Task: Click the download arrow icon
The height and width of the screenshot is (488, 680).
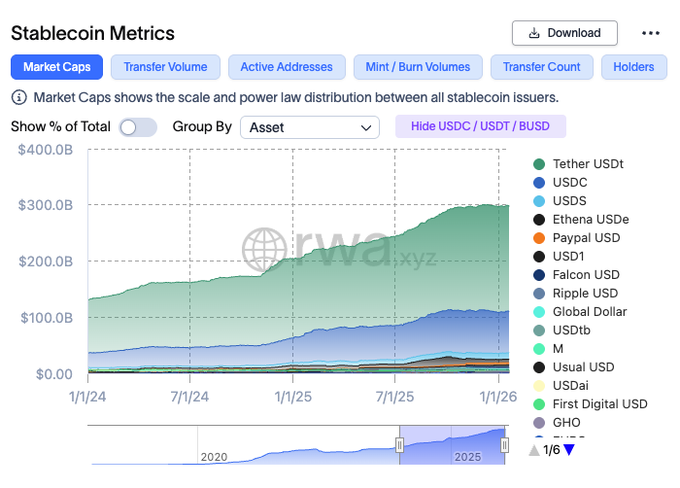Action: [534, 33]
